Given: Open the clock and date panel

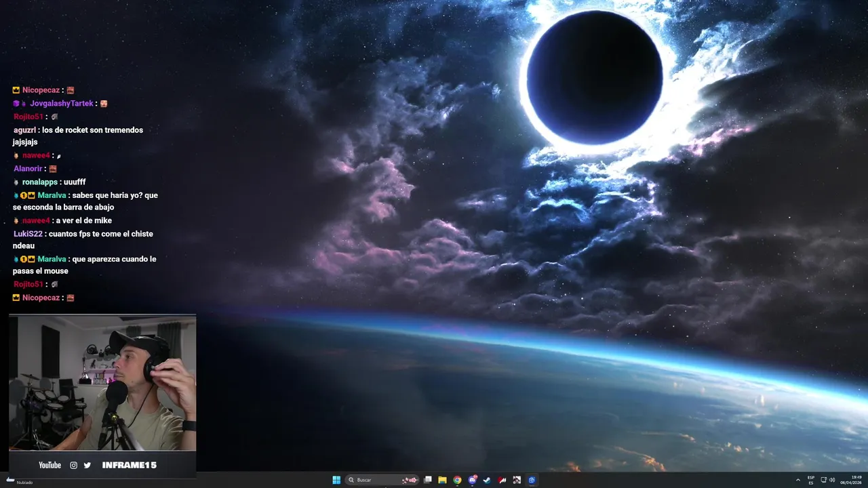Looking at the screenshot, I should 851,480.
